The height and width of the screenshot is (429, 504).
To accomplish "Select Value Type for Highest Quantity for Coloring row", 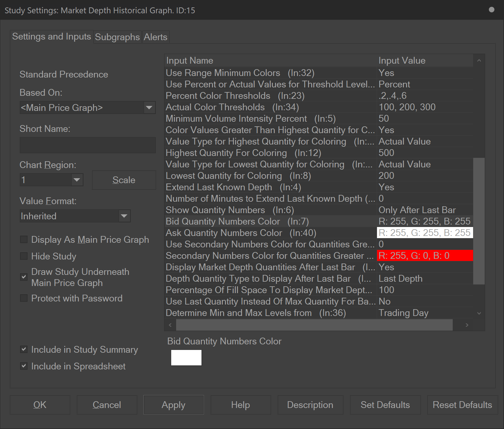I will click(x=319, y=141).
